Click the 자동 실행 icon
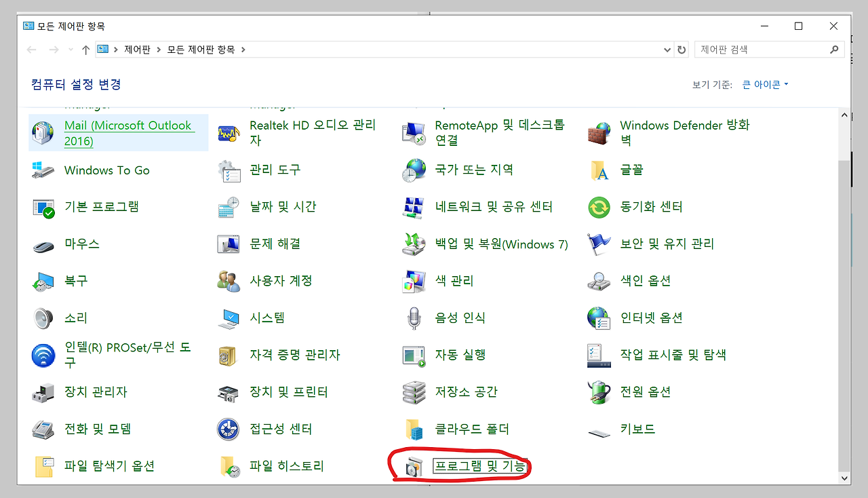Image resolution: width=868 pixels, height=498 pixels. coord(414,355)
